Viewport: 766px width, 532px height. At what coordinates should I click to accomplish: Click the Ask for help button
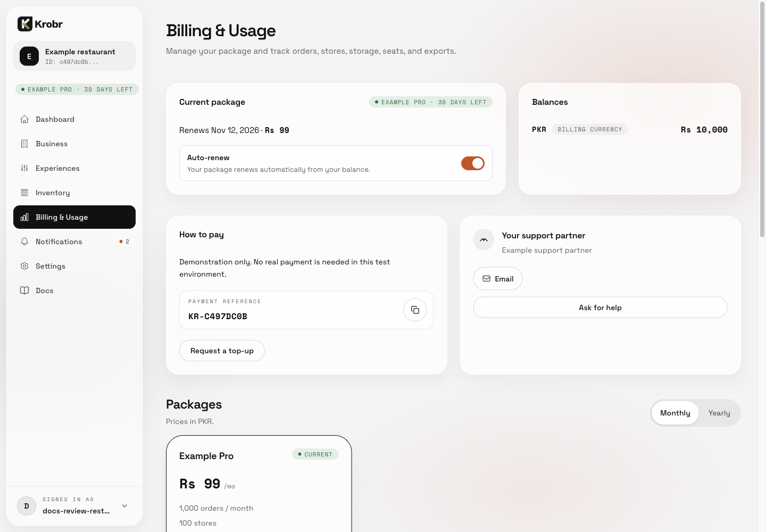[600, 307]
